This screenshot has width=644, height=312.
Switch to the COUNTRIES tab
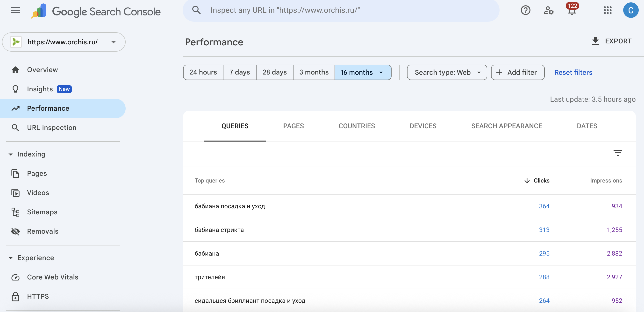pos(357,126)
